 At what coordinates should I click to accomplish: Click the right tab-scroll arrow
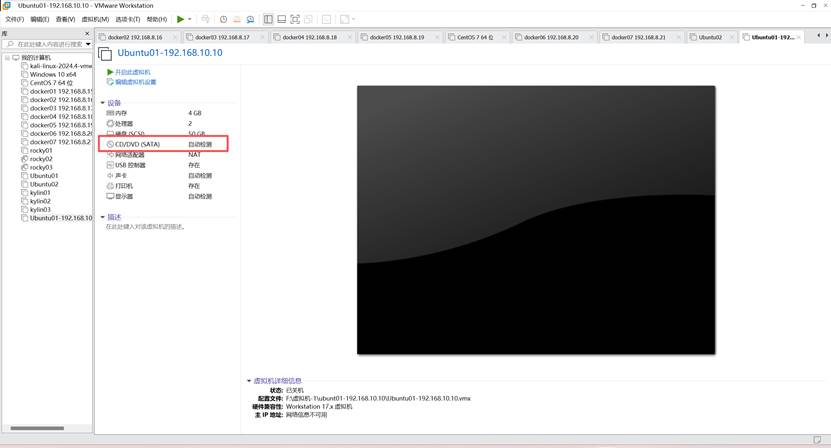click(827, 36)
